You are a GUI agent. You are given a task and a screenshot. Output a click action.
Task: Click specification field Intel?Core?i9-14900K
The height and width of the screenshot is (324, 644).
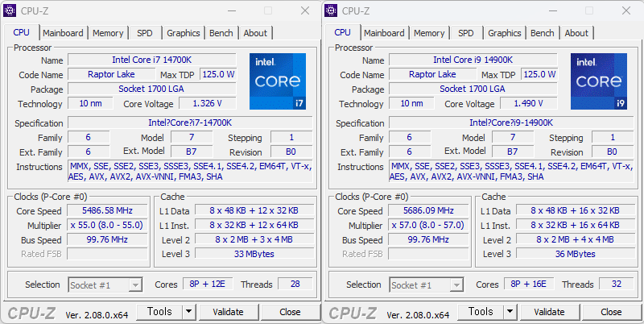point(511,123)
